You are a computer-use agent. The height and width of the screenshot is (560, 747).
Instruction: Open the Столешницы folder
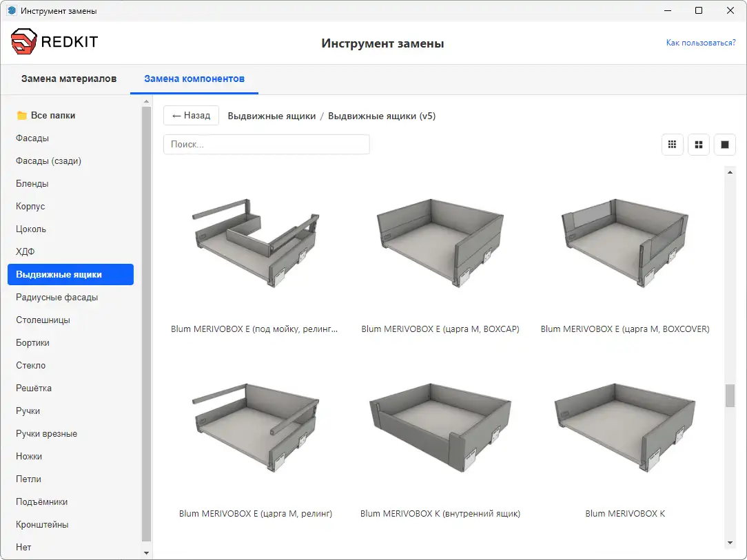coord(70,320)
